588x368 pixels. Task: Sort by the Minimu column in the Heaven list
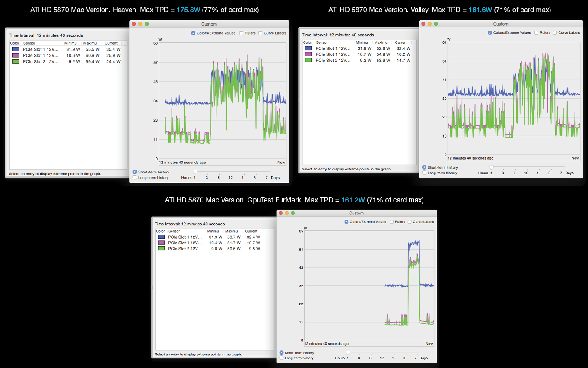(x=72, y=43)
